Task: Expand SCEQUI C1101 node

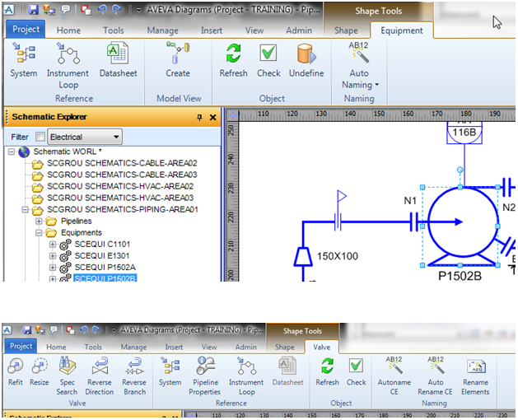Action: (x=53, y=245)
